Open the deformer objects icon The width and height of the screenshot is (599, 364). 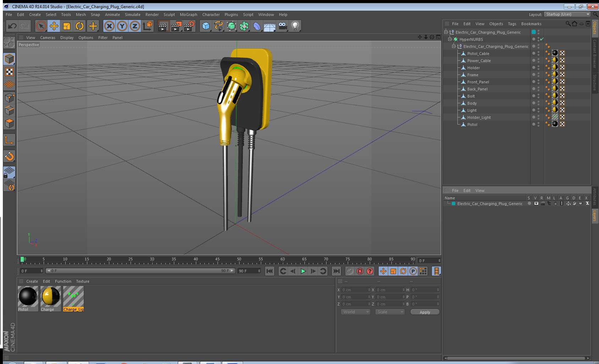pos(257,26)
